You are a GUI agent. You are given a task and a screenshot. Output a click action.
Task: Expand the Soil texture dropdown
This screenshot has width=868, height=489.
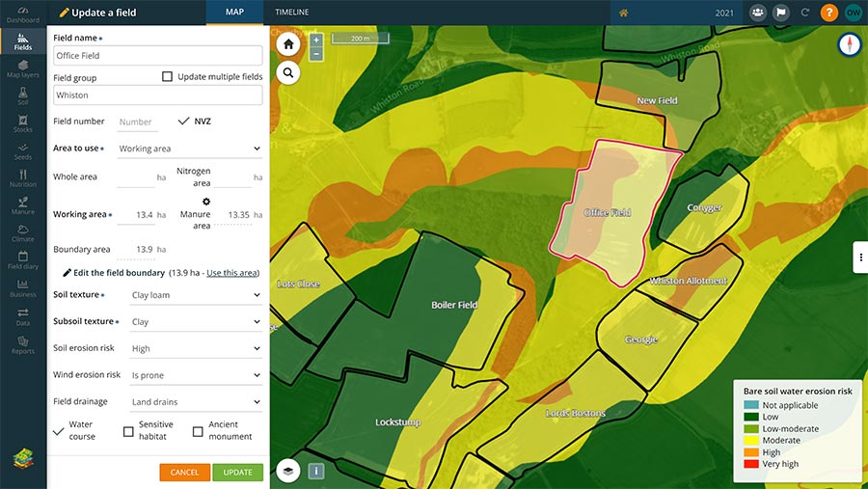[x=196, y=295]
